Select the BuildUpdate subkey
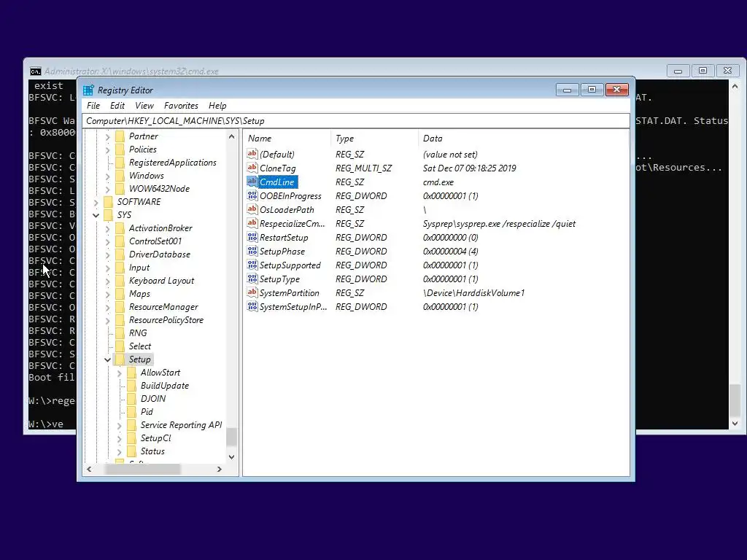 [165, 386]
